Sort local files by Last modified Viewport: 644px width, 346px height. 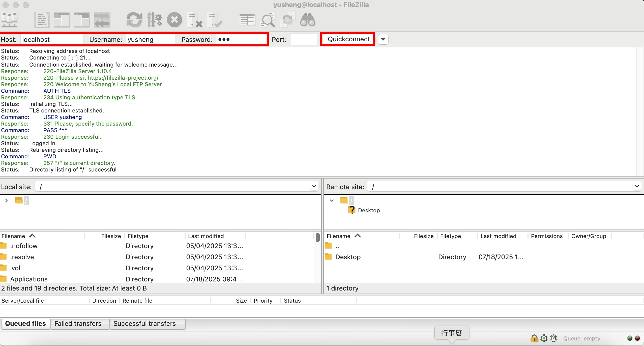coord(215,236)
